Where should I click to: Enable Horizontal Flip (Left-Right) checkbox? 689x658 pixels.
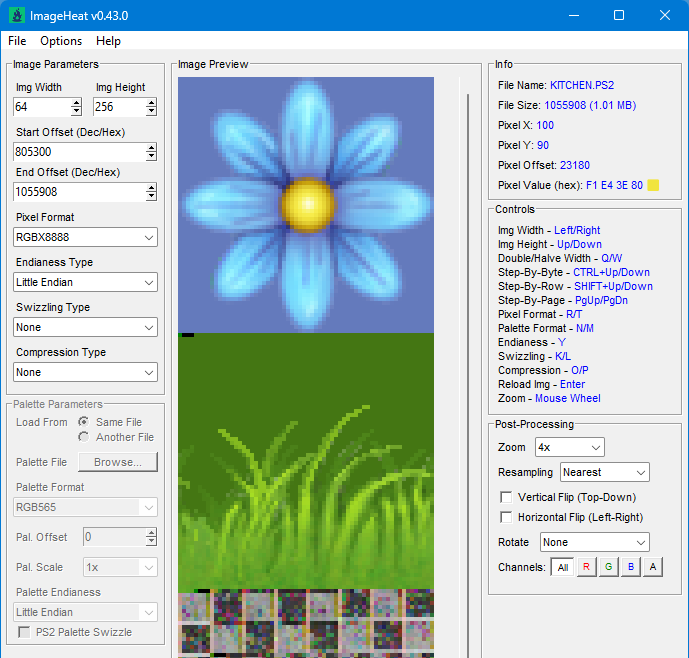506,517
